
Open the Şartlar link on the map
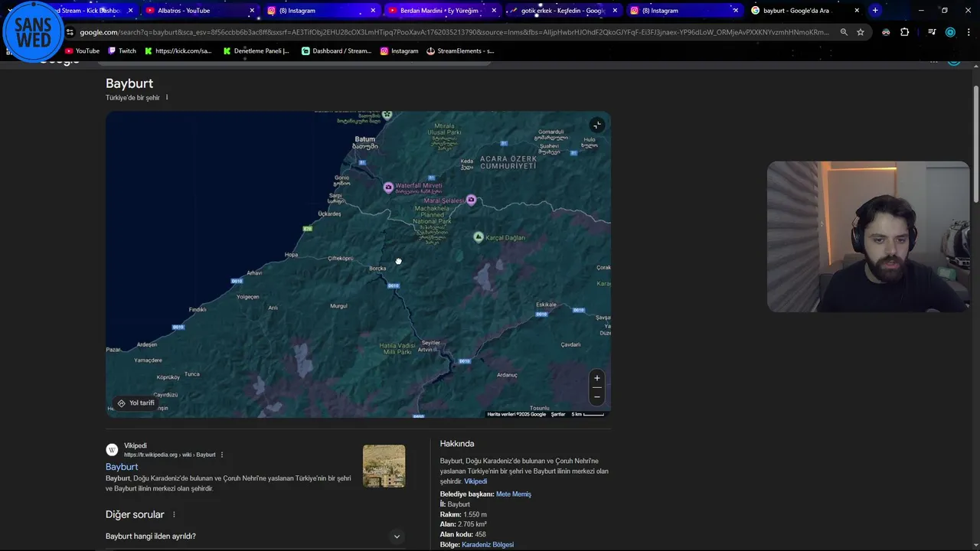[558, 414]
